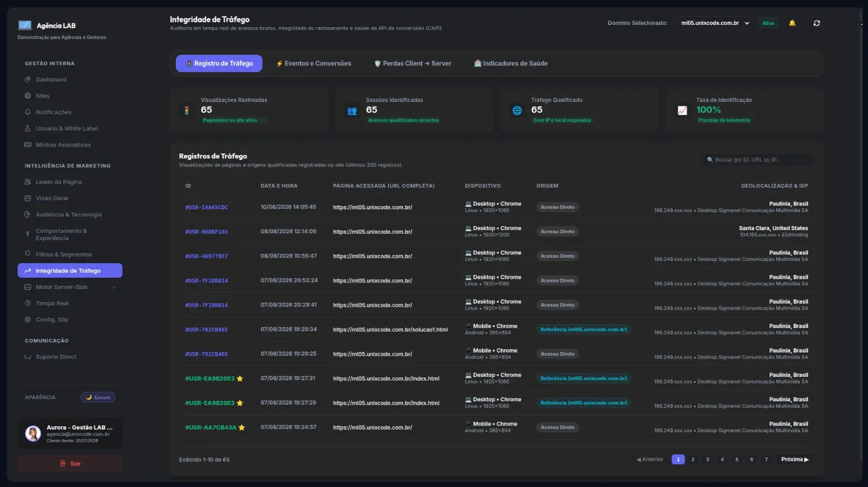Screen dimensions: 868x487
Task: Click the Tempo Real clock icon
Action: [28, 304]
